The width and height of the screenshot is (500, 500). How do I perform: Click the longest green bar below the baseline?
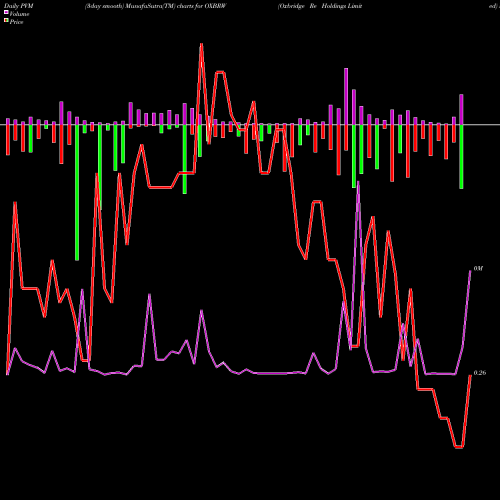[77, 192]
